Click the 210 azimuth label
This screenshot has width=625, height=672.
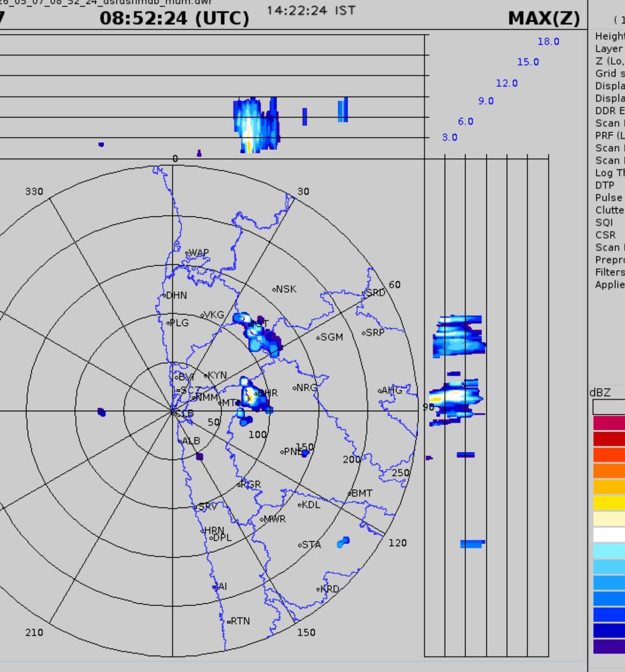tap(34, 632)
